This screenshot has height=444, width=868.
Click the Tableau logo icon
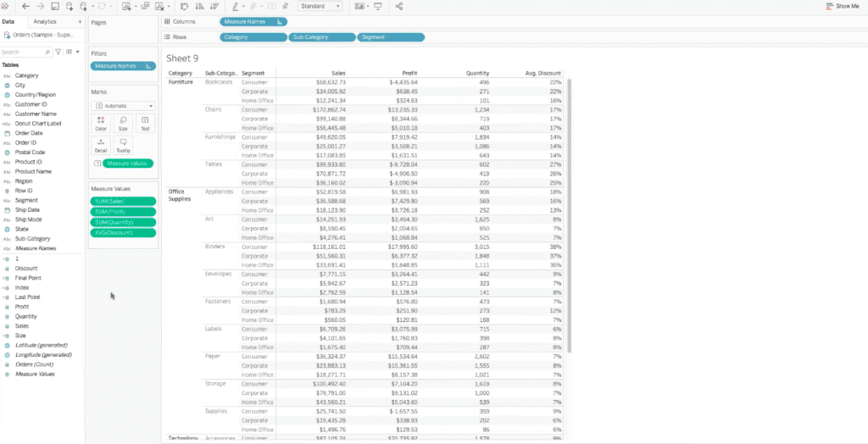(x=5, y=6)
